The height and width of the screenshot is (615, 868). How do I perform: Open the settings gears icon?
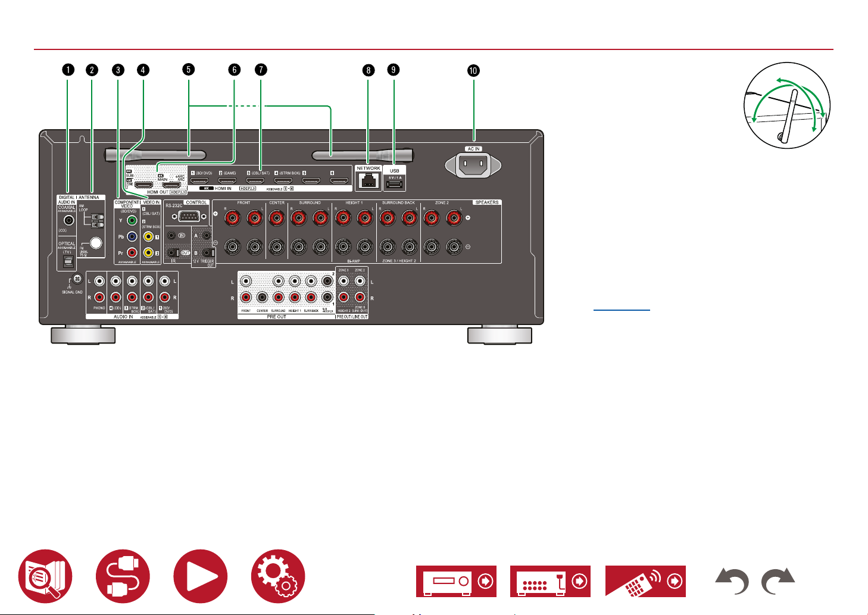coord(278,576)
